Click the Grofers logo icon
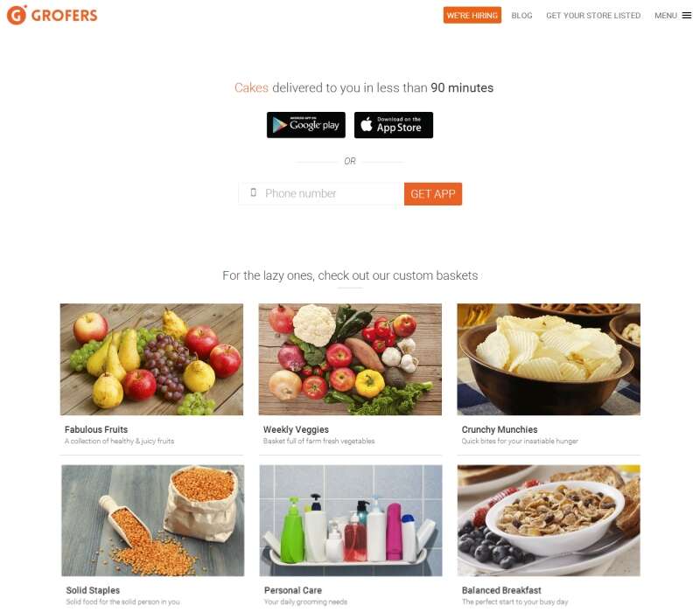 click(x=17, y=15)
